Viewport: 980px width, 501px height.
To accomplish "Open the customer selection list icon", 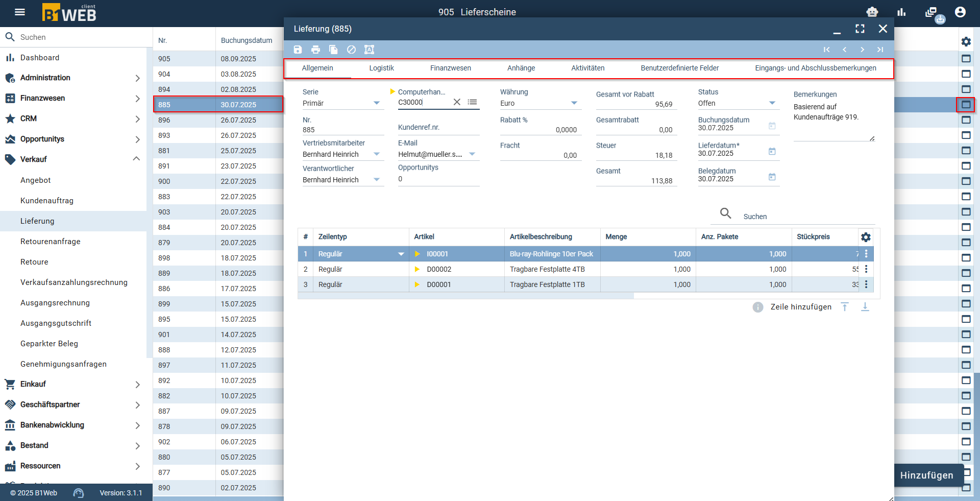I will pos(473,102).
